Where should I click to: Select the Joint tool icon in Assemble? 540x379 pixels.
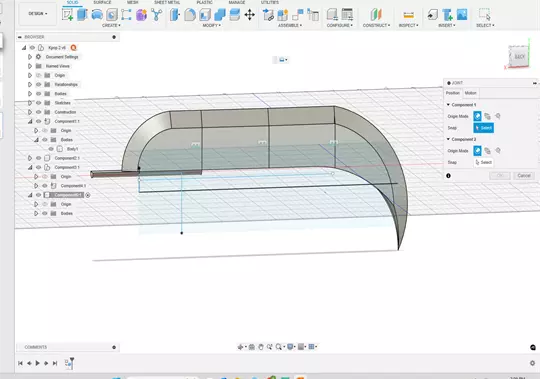[x=298, y=15]
